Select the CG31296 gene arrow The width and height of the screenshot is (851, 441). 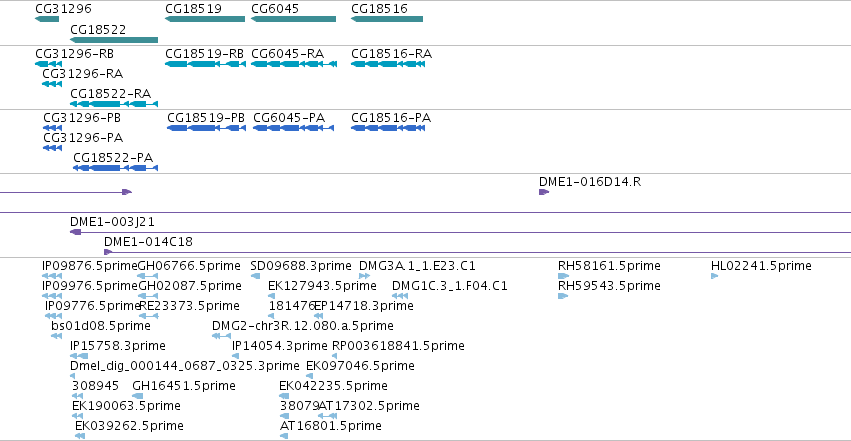pos(47,19)
